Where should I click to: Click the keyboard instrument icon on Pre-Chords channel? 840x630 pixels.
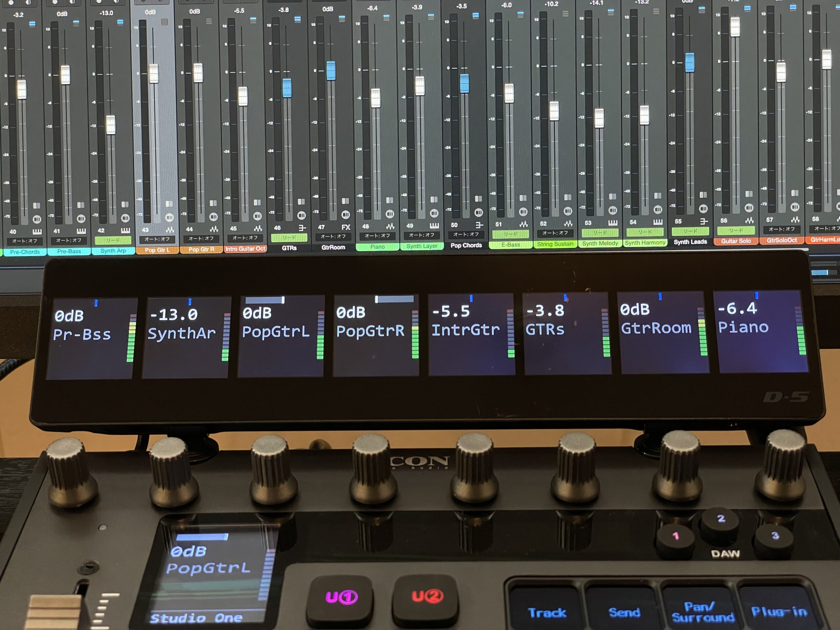click(37, 231)
